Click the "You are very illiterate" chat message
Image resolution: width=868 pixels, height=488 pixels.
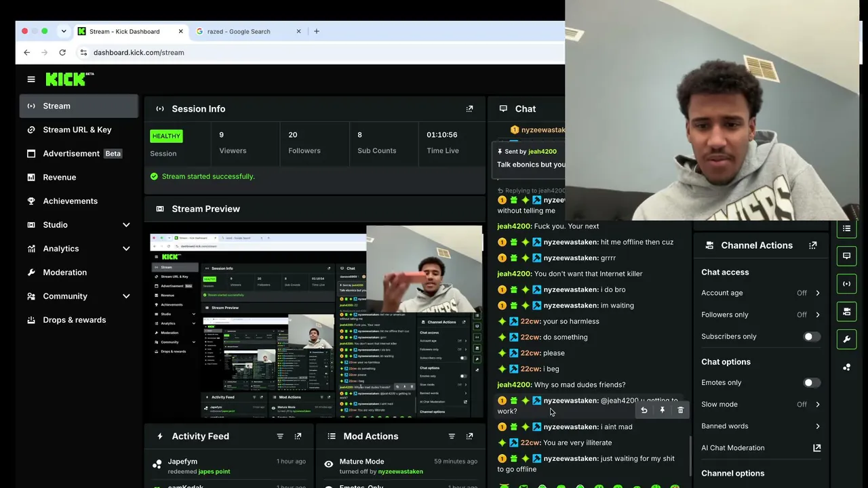coord(577,443)
